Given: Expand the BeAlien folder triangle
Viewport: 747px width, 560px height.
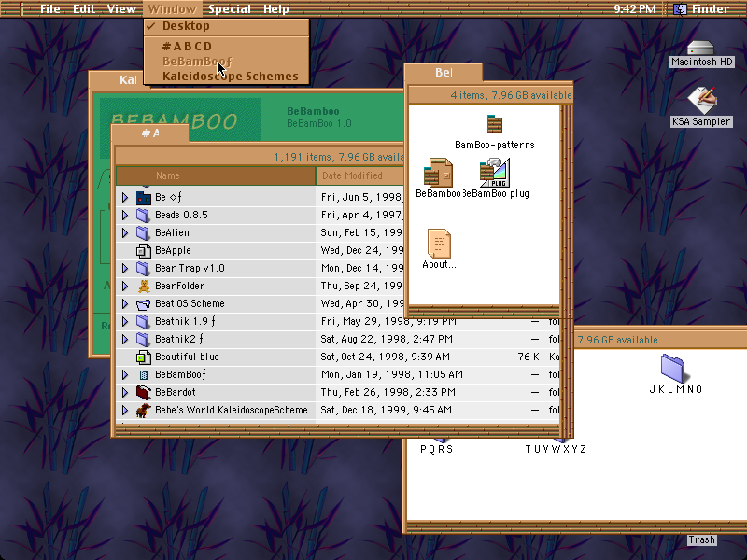Looking at the screenshot, I should [125, 232].
